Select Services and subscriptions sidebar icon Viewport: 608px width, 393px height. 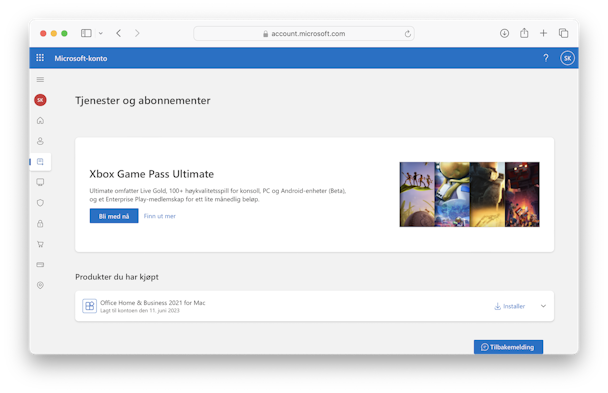tap(40, 162)
